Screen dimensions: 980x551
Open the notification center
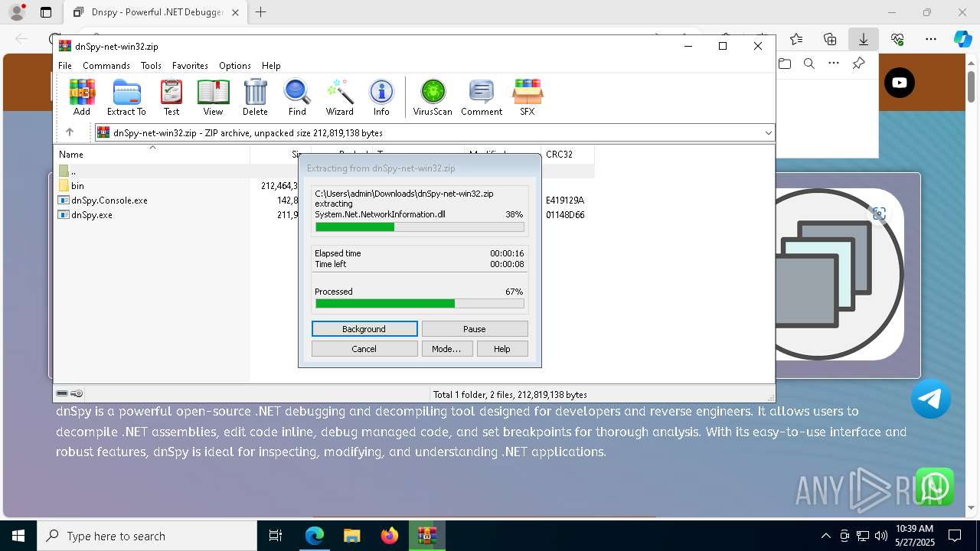pyautogui.click(x=955, y=536)
